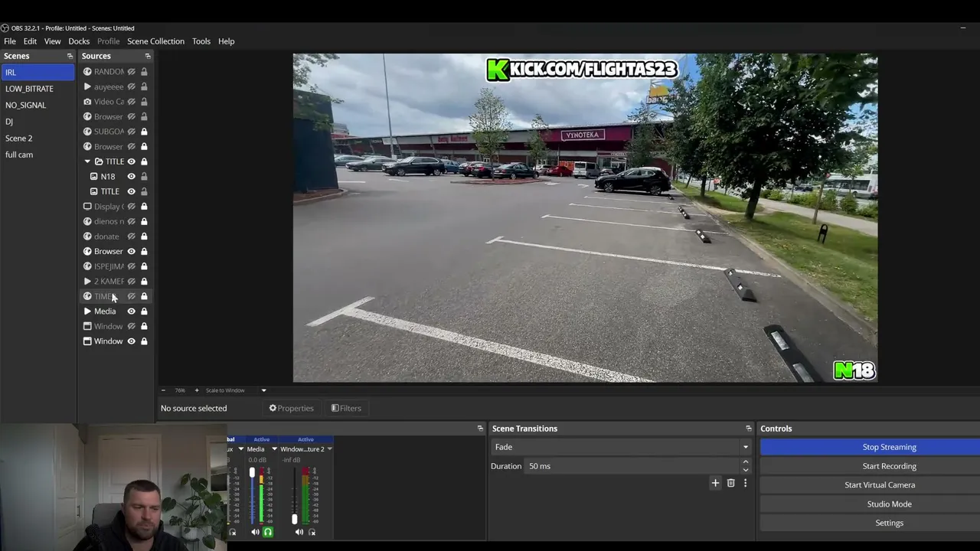Click the camera icon of Video Capture source
This screenshot has width=980, height=551.
coord(87,102)
